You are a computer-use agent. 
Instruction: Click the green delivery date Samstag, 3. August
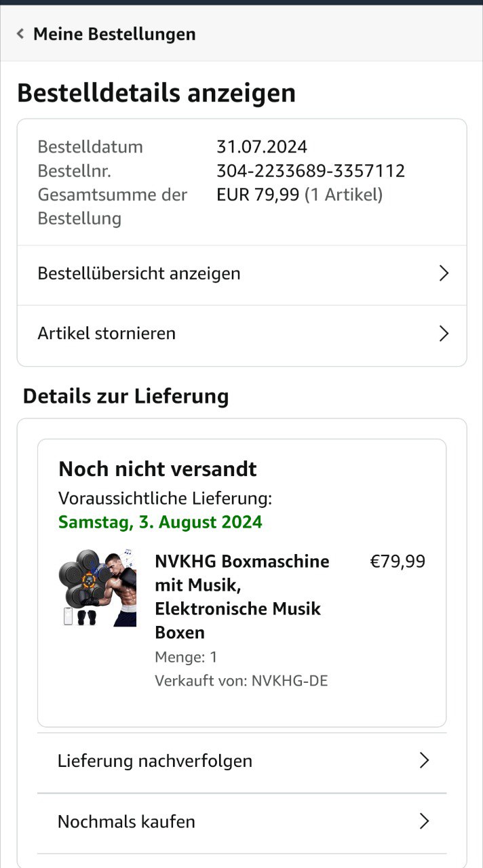click(x=160, y=522)
